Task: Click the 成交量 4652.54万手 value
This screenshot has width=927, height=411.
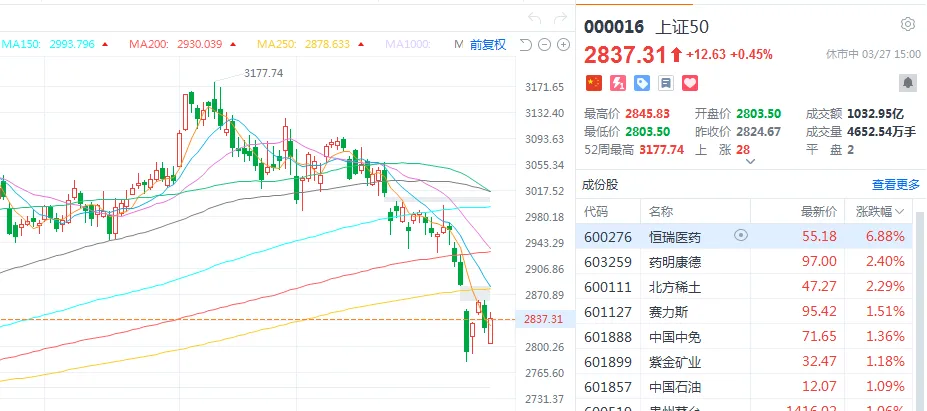Action: (881, 131)
